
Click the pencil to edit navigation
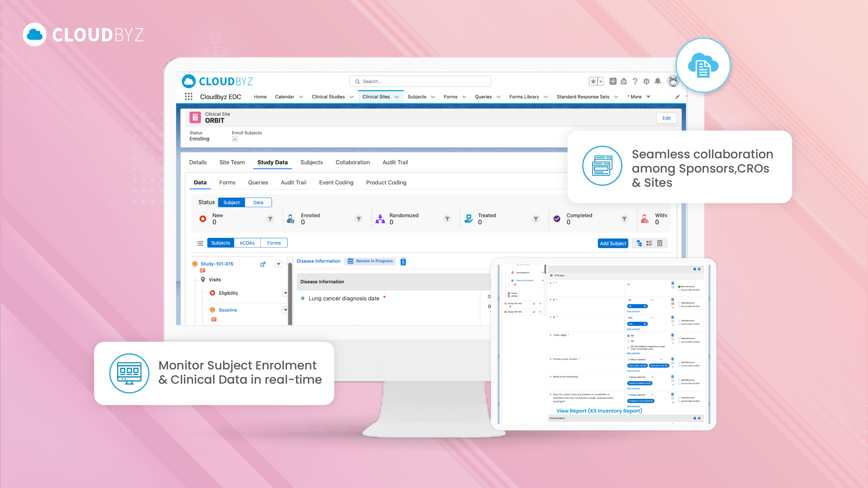[x=677, y=97]
